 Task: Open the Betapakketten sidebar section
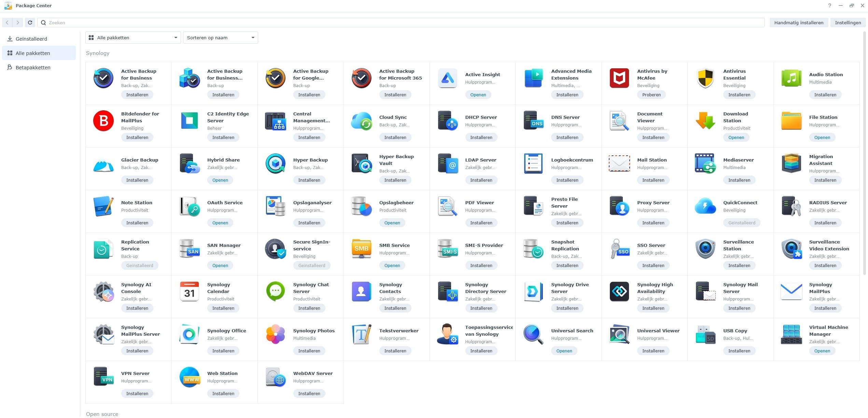coord(33,67)
